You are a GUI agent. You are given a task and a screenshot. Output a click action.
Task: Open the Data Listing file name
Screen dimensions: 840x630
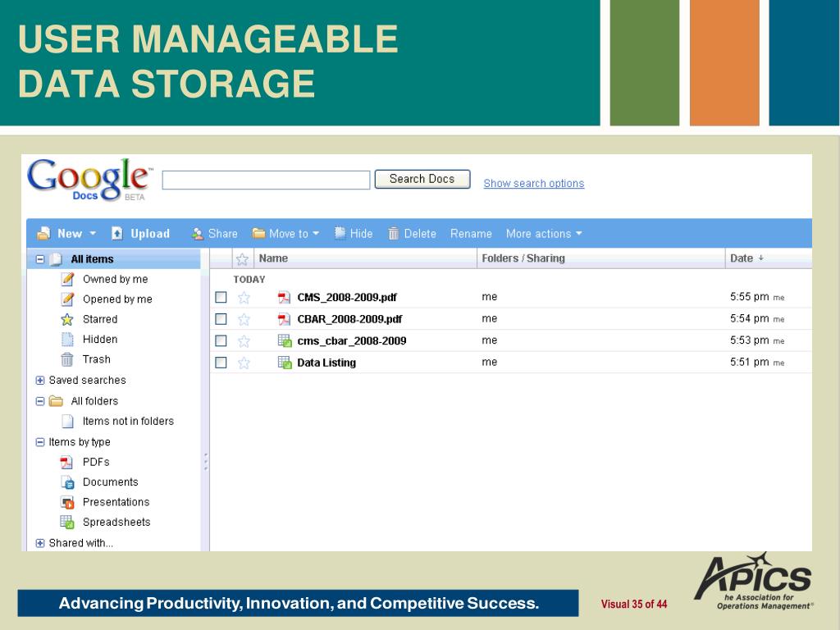pyautogui.click(x=326, y=363)
